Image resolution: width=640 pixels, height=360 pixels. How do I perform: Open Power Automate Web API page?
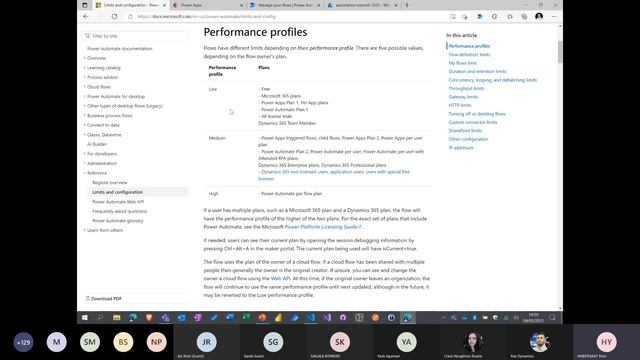[x=118, y=202]
